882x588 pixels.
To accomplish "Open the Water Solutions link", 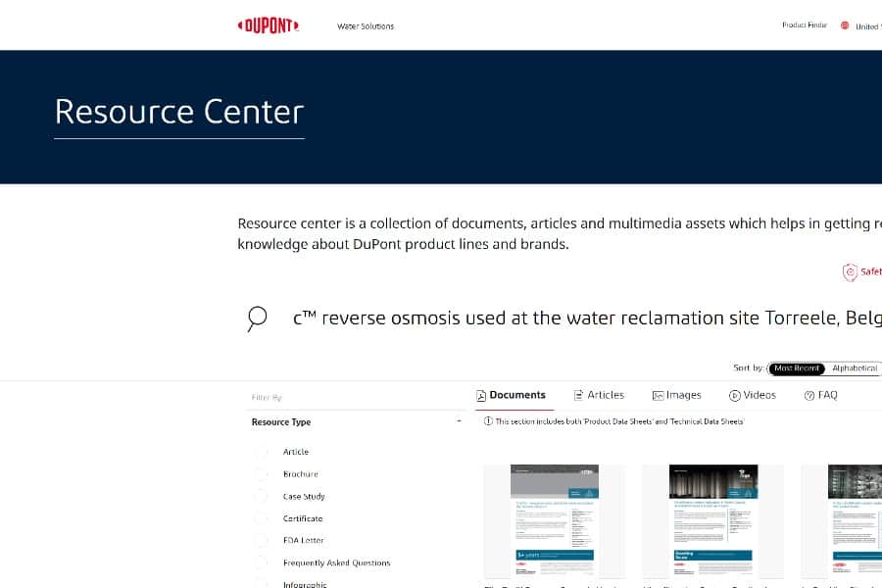I will pos(366,26).
